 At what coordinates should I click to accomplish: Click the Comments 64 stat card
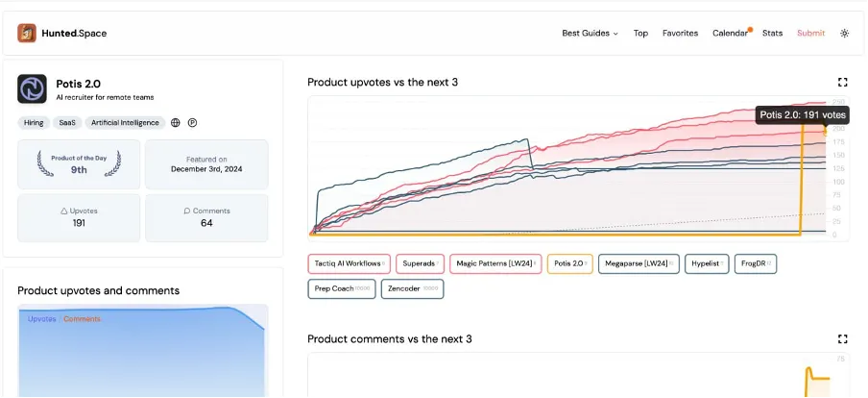coord(206,218)
